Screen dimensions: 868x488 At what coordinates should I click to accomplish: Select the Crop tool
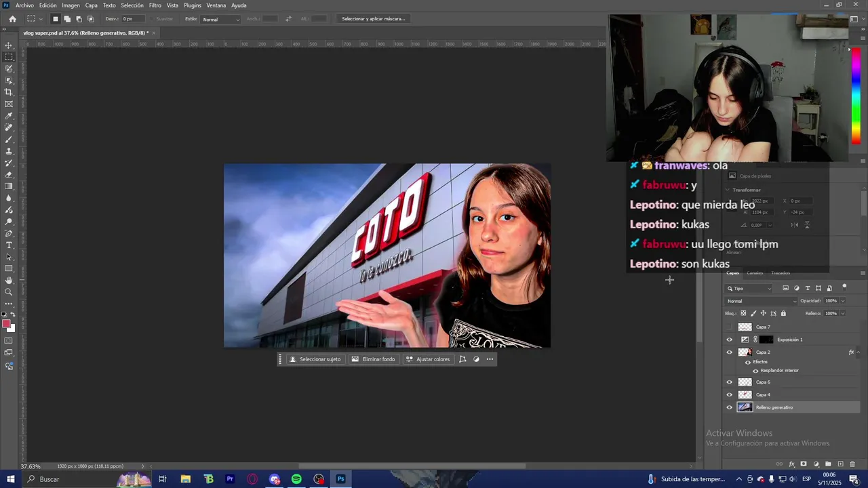(9, 92)
